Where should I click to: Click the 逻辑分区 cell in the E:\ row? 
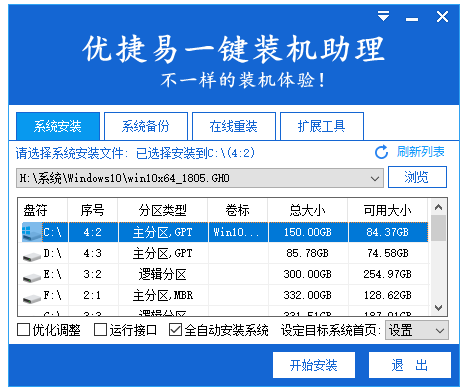pos(163,274)
